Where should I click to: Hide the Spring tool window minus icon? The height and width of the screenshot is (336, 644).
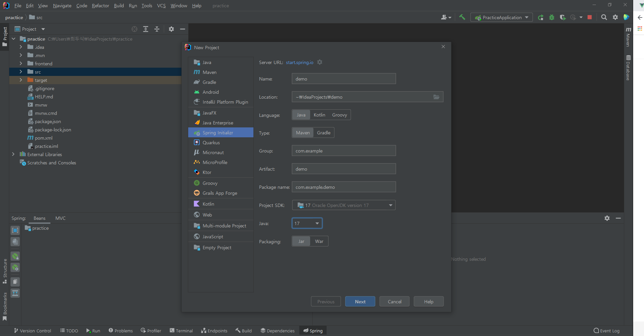pos(618,218)
